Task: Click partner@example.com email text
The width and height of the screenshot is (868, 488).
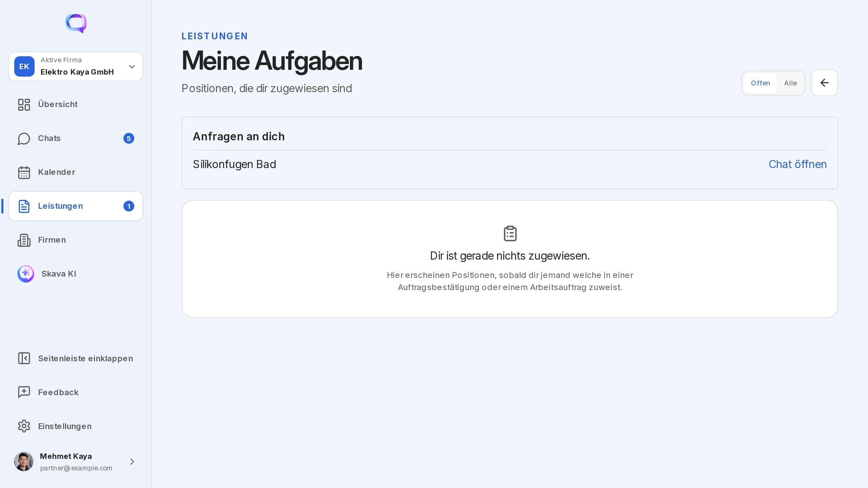Action: (x=76, y=468)
